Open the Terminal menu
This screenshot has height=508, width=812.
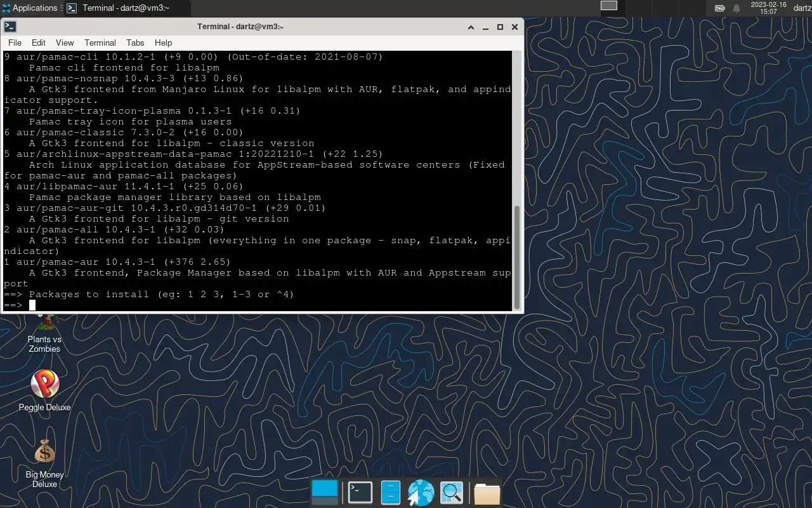[100, 43]
